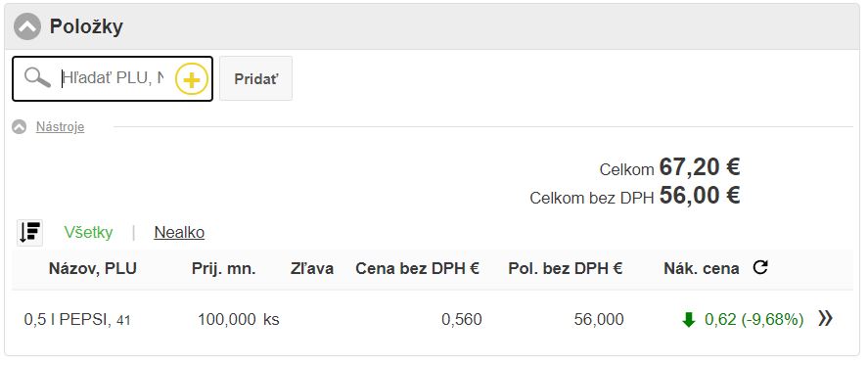Focus the Hľadať PLU search field
The width and height of the screenshot is (868, 366).
[113, 78]
